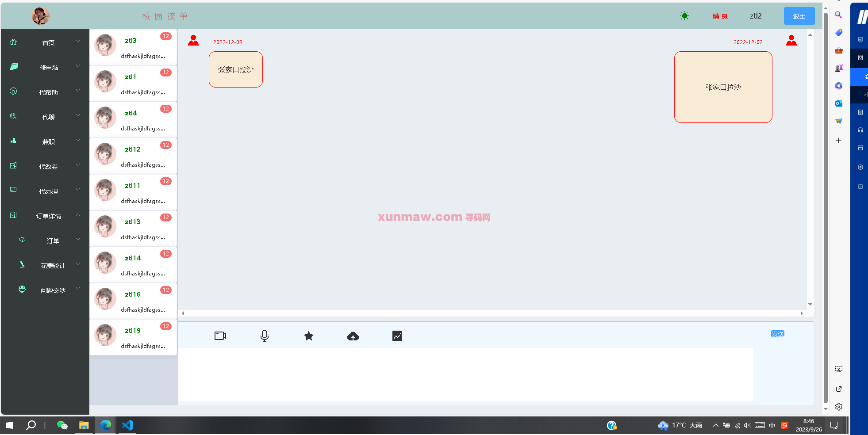Screen dimensions: 868x435
Task: Click the ztl4 unread badge 12
Action: click(166, 109)
